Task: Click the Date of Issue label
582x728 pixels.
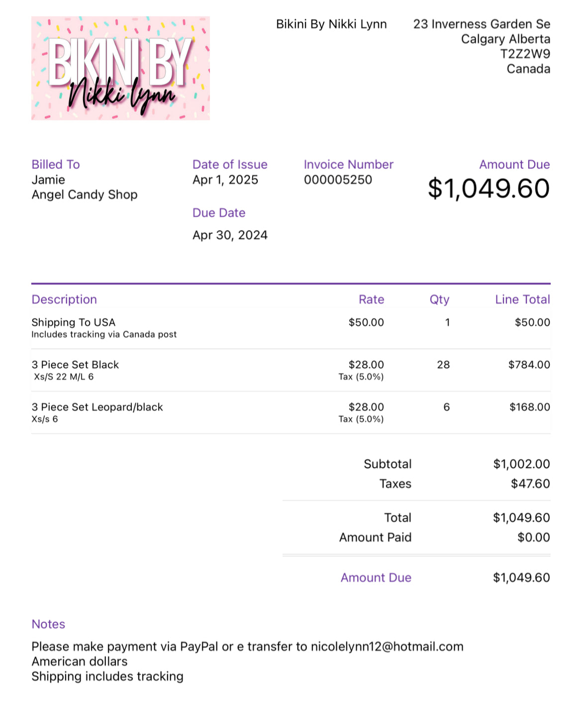Action: (230, 165)
